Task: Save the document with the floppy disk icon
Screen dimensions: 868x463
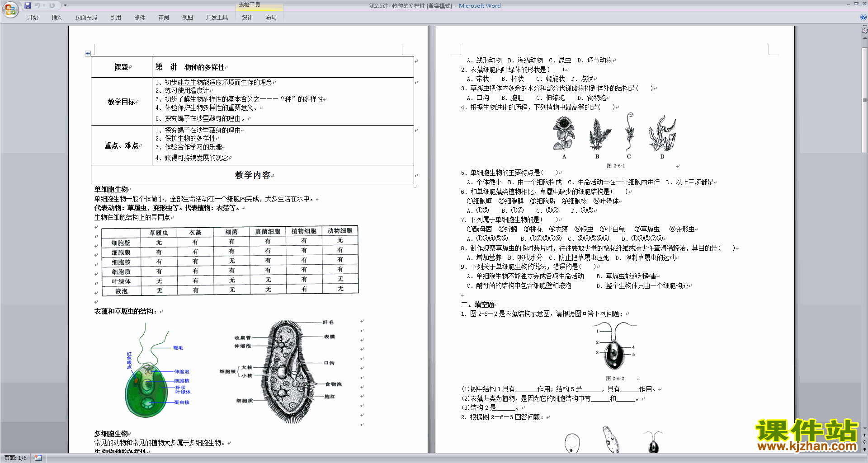Action: [x=28, y=5]
